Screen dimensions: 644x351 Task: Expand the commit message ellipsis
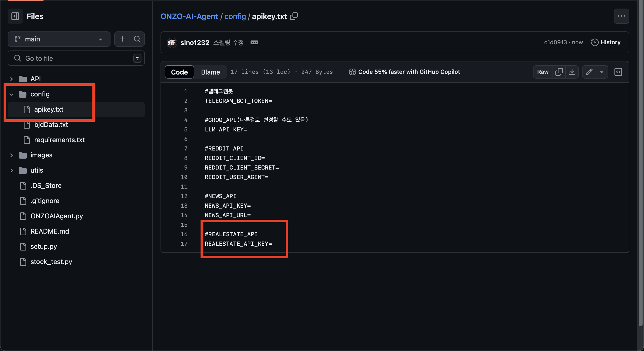pos(254,42)
